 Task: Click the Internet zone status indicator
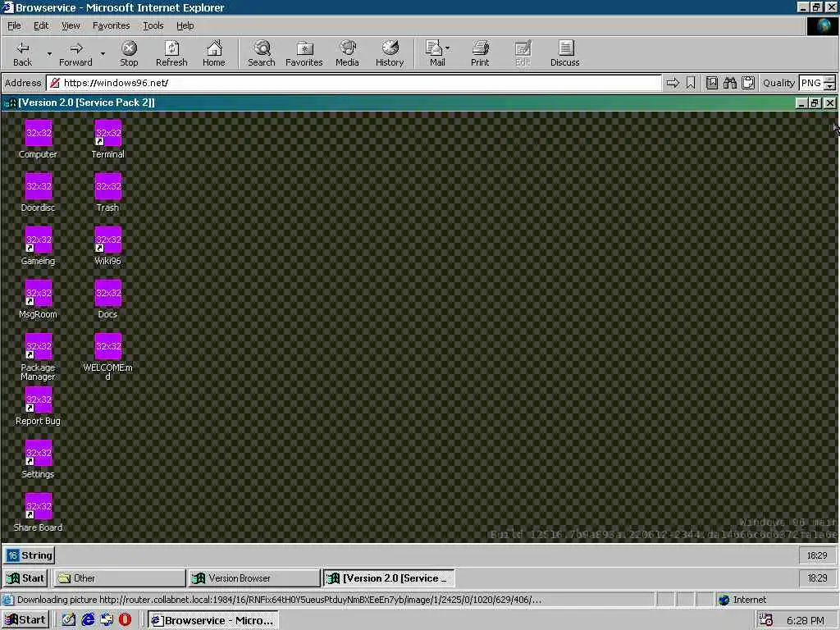742,600
